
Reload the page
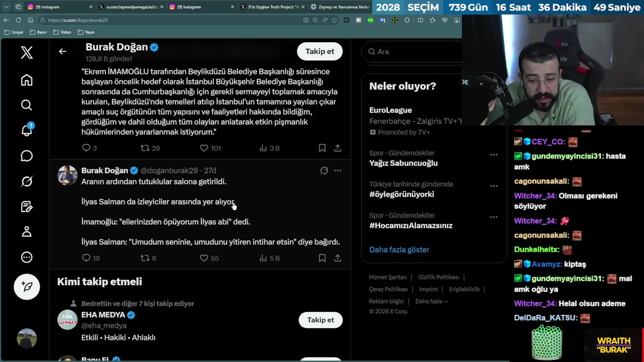click(18, 20)
